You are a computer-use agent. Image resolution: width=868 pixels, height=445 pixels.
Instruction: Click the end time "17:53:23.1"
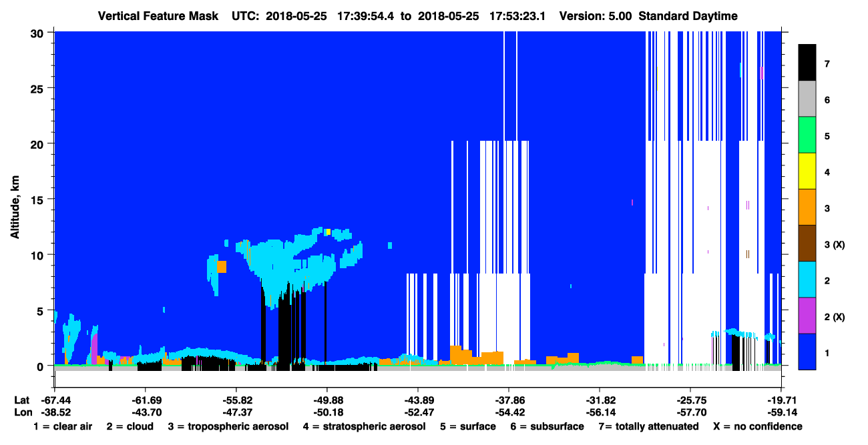click(x=517, y=16)
